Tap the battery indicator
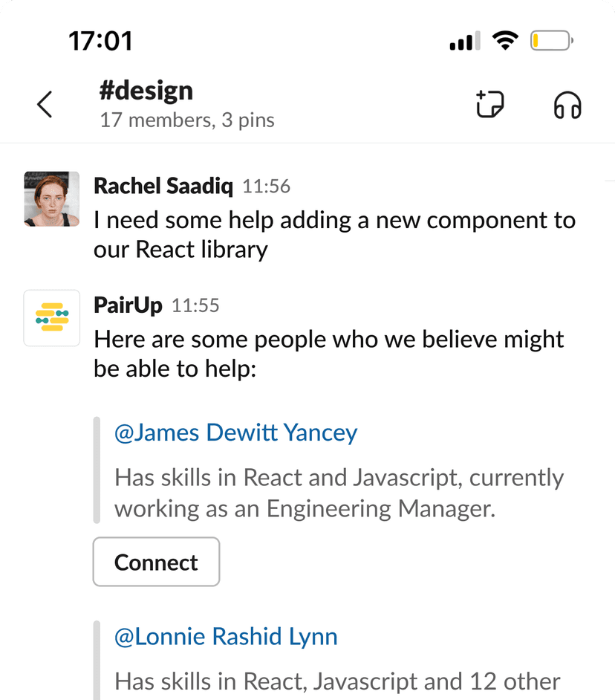615x700 pixels. pyautogui.click(x=550, y=41)
